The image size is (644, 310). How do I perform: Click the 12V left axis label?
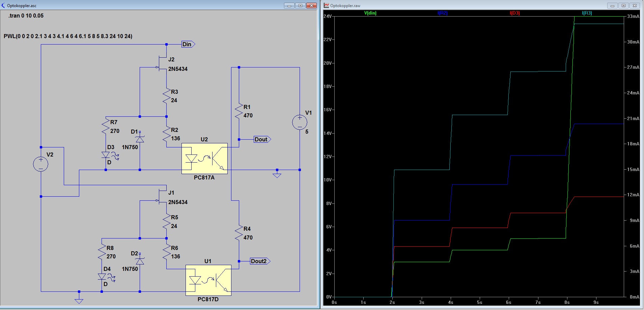328,157
